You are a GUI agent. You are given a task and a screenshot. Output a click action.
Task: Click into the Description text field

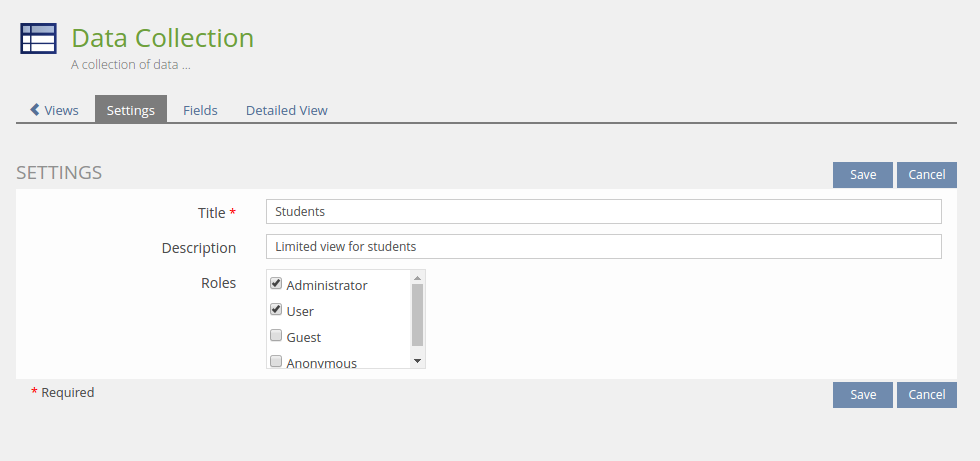click(603, 246)
